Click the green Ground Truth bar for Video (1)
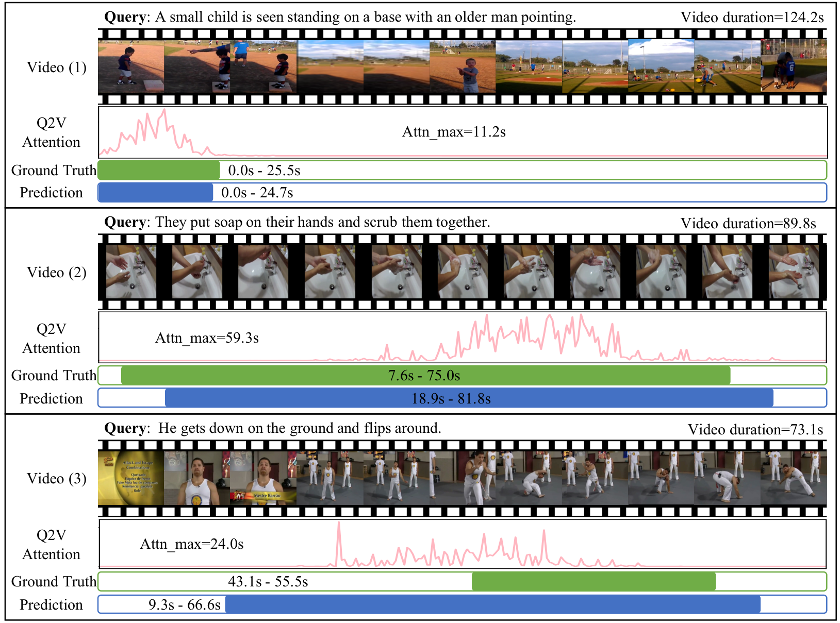The height and width of the screenshot is (623, 840). click(159, 170)
